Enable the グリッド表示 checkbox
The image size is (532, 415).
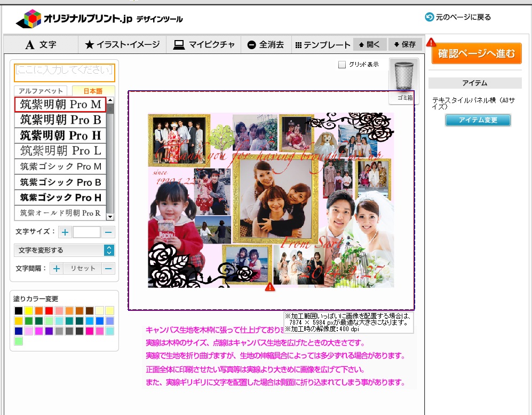pos(342,65)
